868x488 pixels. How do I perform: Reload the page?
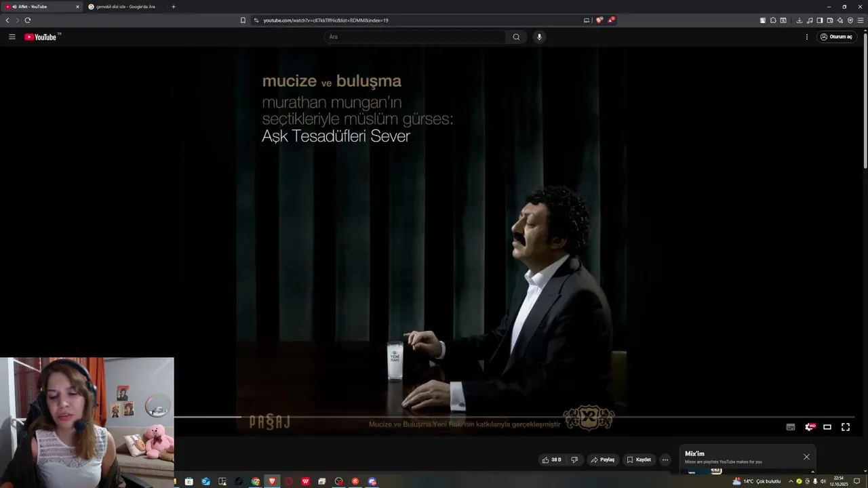click(28, 20)
